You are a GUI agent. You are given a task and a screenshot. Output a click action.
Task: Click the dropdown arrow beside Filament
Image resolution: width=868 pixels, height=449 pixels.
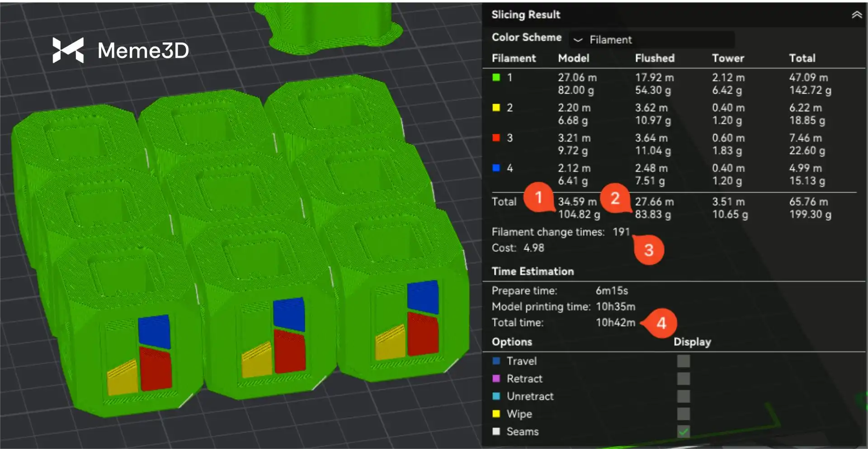(x=578, y=40)
